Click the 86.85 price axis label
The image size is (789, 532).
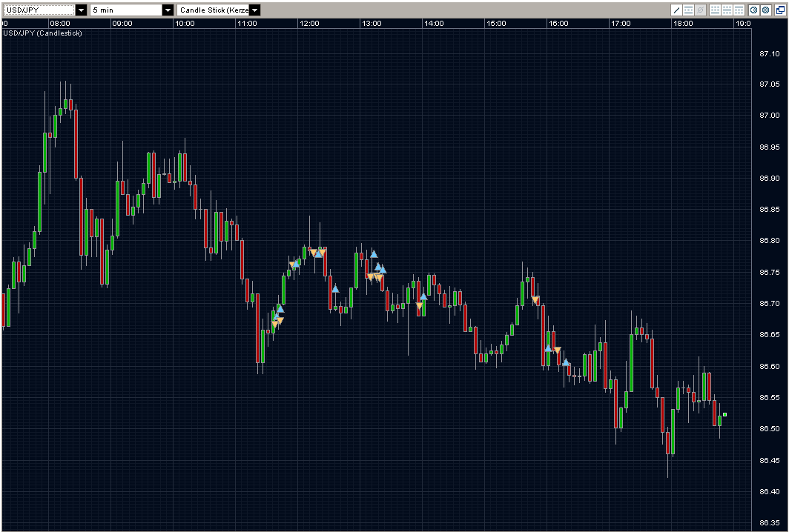coord(770,209)
